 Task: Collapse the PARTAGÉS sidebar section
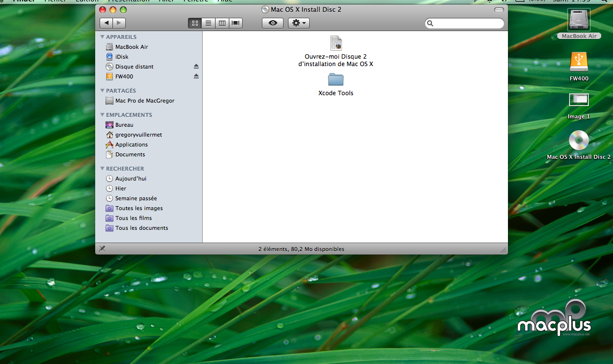click(x=102, y=91)
